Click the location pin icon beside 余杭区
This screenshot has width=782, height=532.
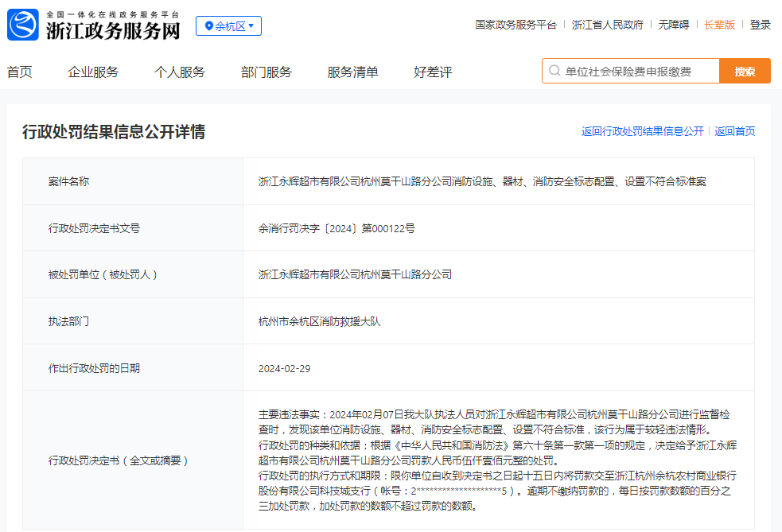(209, 26)
